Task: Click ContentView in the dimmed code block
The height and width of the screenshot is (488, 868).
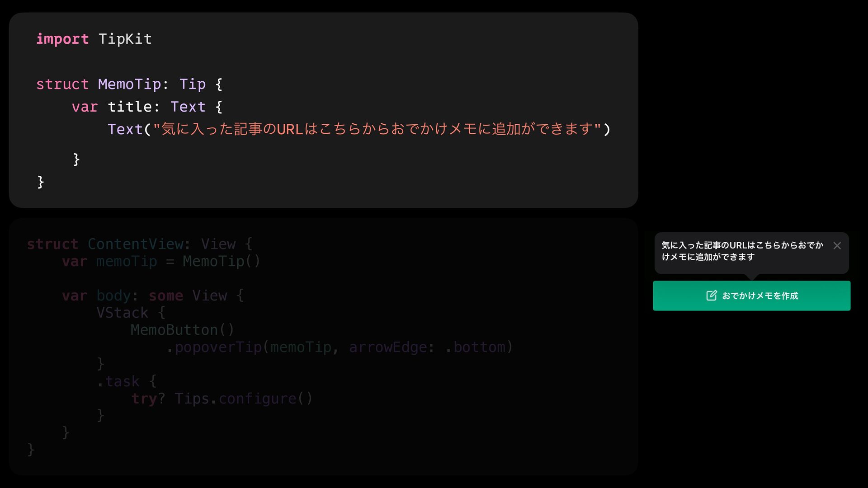Action: (135, 244)
